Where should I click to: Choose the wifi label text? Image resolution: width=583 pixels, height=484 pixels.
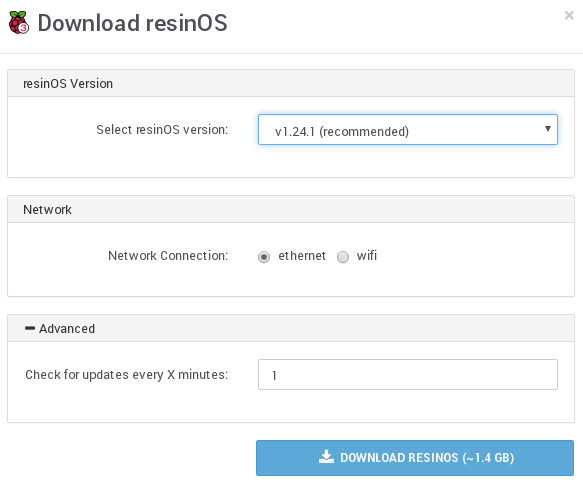(x=367, y=256)
